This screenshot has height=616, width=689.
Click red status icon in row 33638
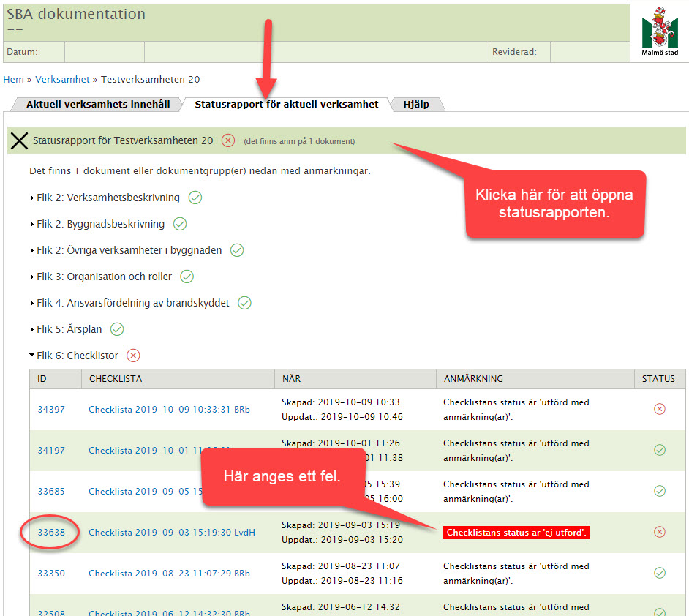click(660, 532)
